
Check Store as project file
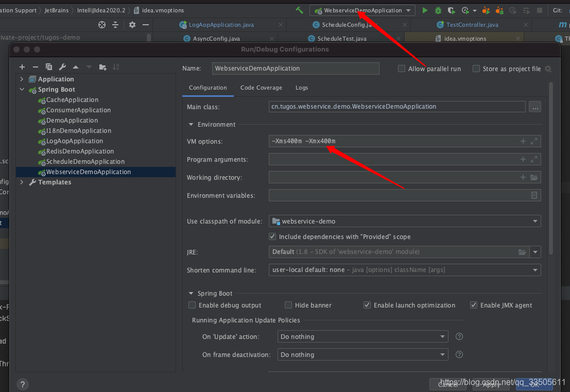pyautogui.click(x=476, y=69)
